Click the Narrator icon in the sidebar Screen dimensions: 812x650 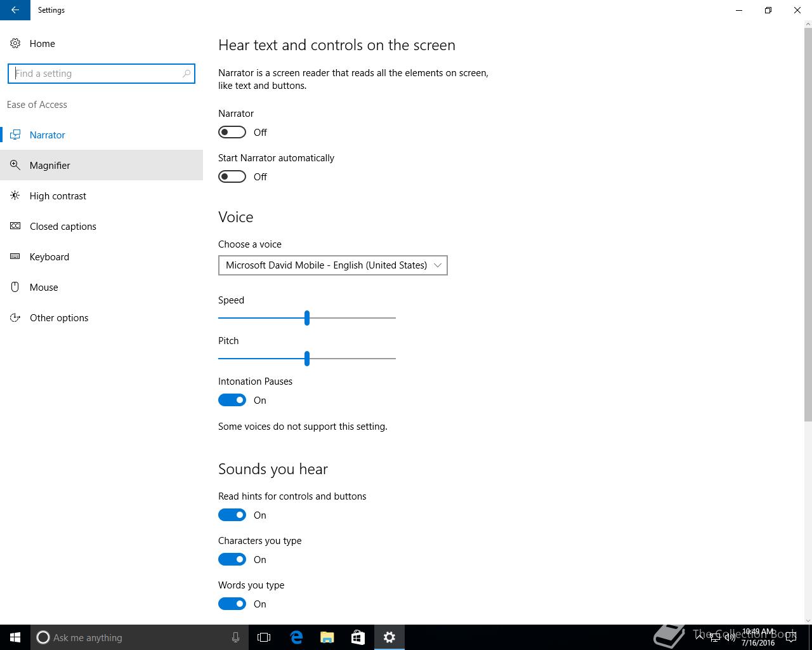point(15,135)
